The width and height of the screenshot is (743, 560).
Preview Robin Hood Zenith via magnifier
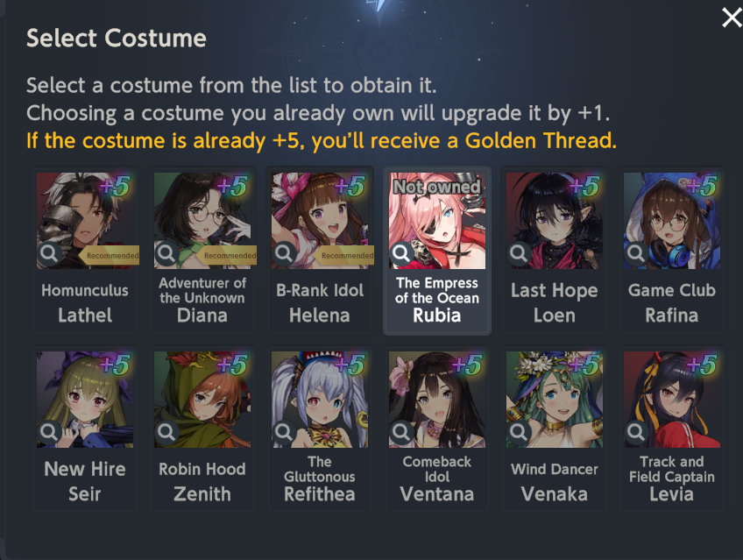166,432
